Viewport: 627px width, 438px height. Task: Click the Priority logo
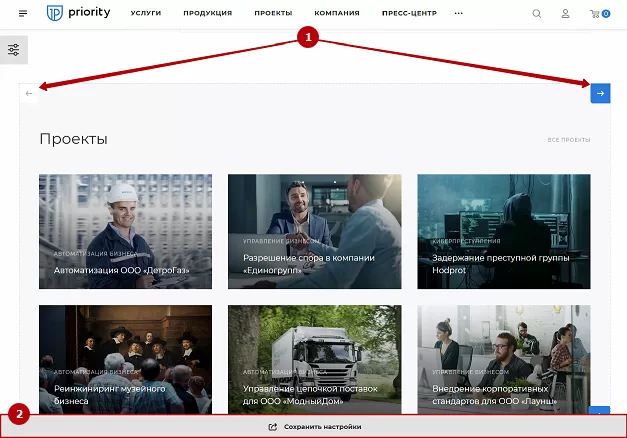[x=78, y=13]
